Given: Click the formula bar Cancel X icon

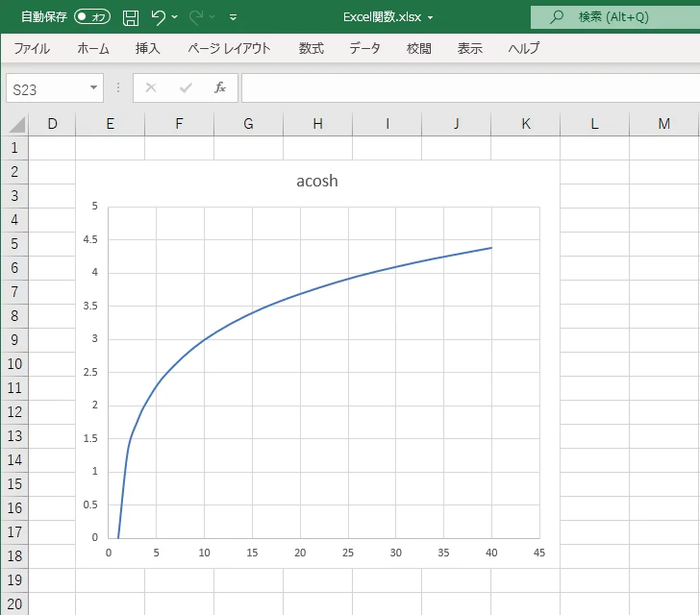Looking at the screenshot, I should [x=151, y=87].
